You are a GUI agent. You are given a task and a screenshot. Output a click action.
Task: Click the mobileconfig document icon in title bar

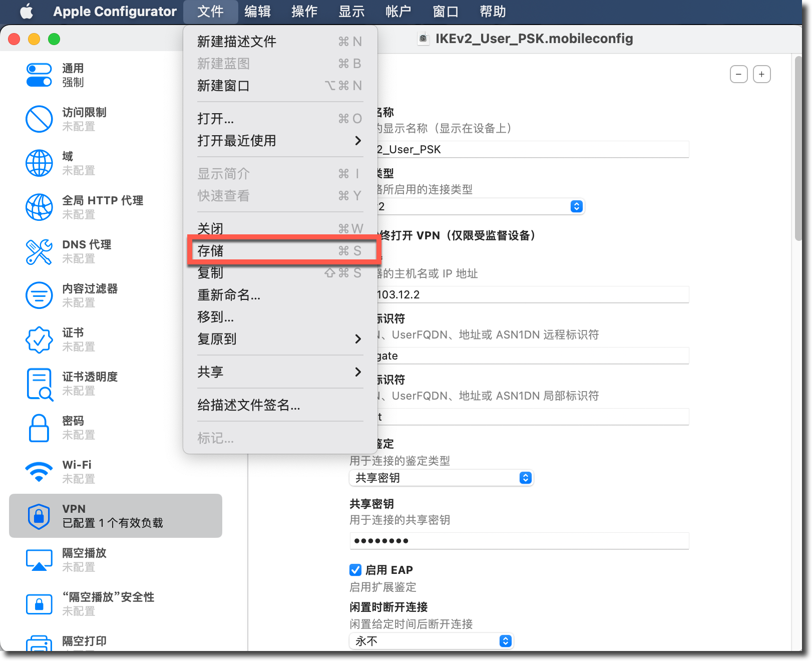click(x=424, y=39)
